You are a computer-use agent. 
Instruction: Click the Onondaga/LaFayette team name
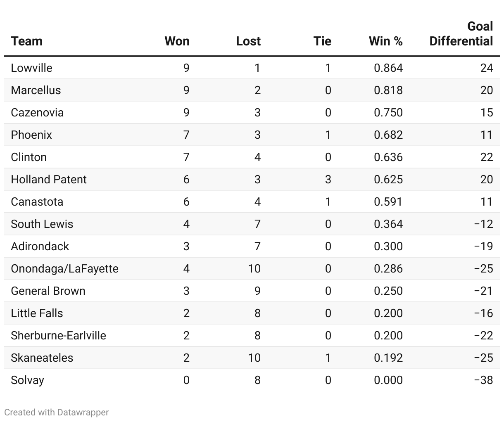tap(64, 268)
